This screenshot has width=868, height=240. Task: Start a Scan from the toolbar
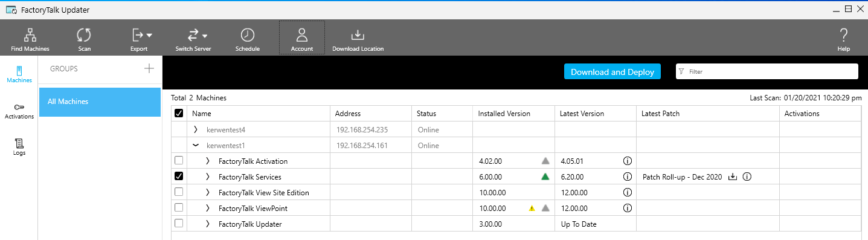(85, 39)
